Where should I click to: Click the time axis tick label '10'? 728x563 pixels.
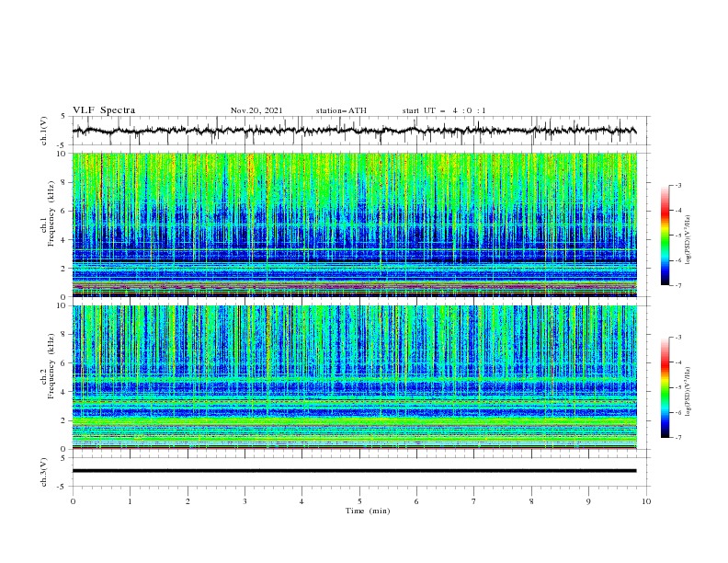tap(646, 501)
